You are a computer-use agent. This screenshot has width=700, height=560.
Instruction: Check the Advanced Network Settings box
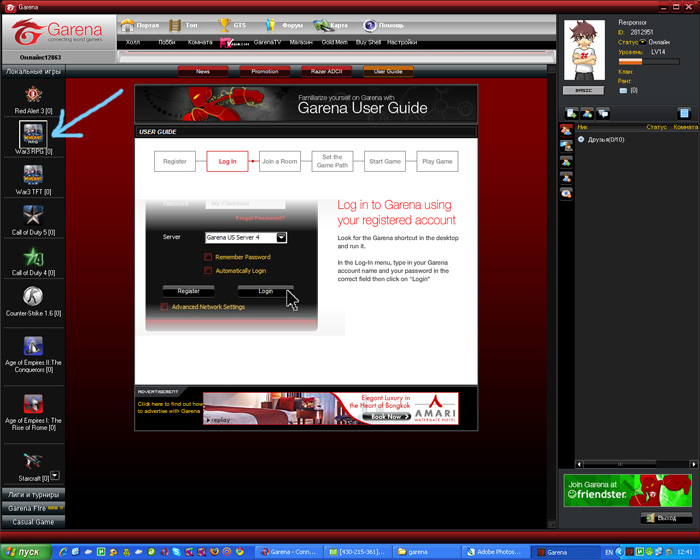click(x=165, y=307)
